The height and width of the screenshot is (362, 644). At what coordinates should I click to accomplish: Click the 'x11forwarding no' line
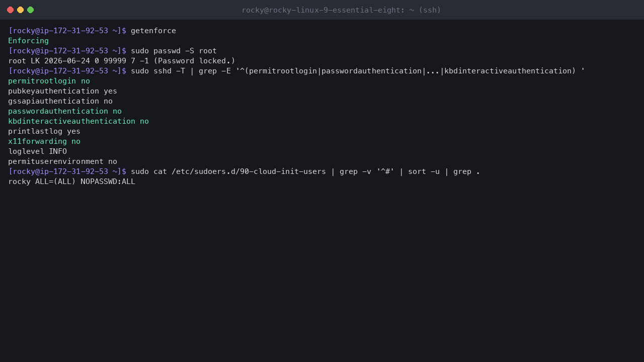(44, 141)
